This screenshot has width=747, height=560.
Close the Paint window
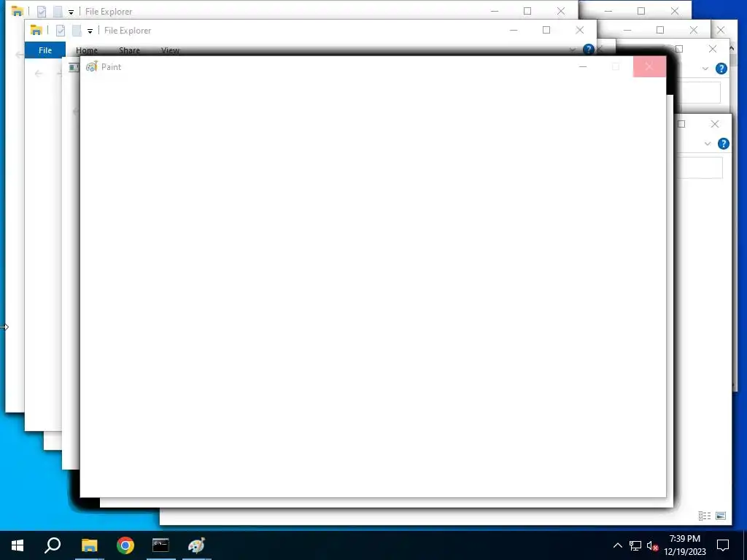coord(649,66)
